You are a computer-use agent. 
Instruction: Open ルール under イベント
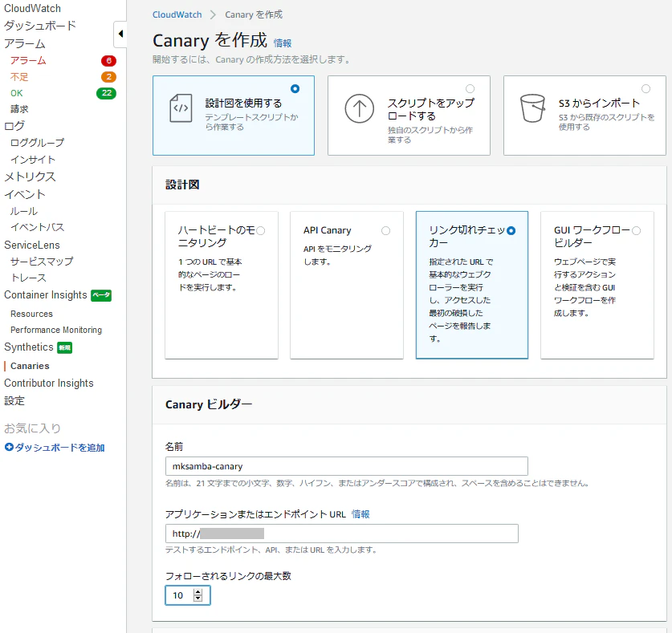click(24, 211)
